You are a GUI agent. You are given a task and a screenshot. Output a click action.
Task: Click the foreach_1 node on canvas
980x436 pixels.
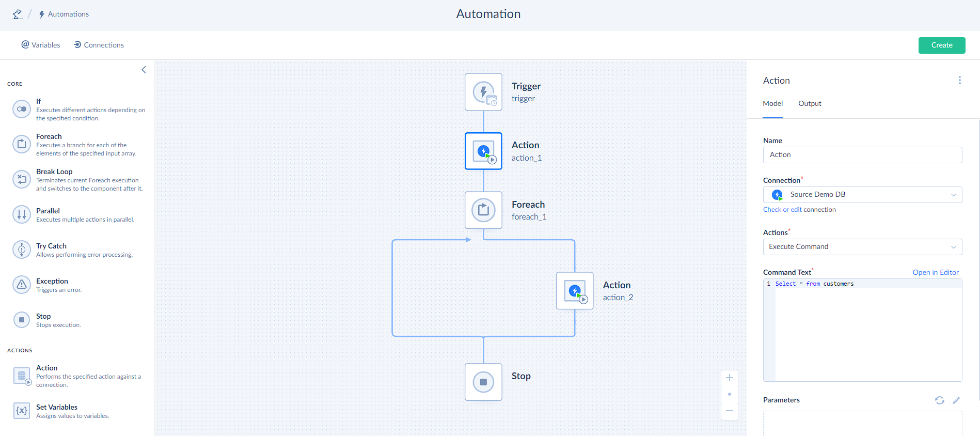(483, 210)
